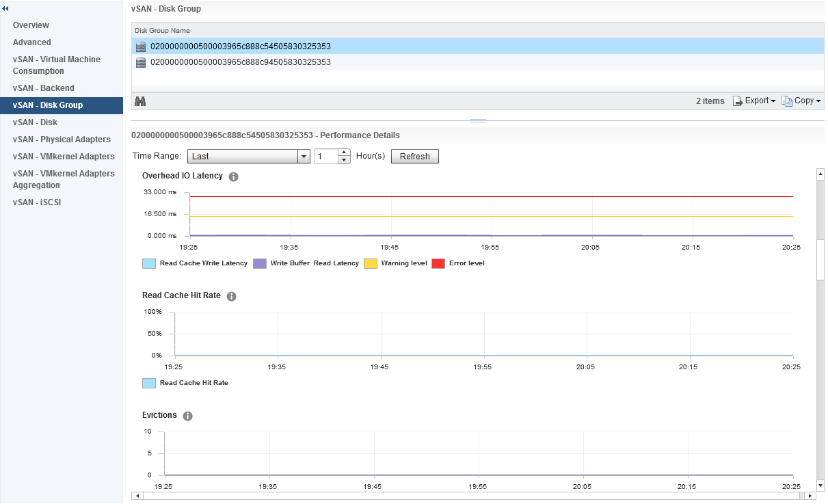
Task: Click the Export icon
Action: tap(738, 101)
